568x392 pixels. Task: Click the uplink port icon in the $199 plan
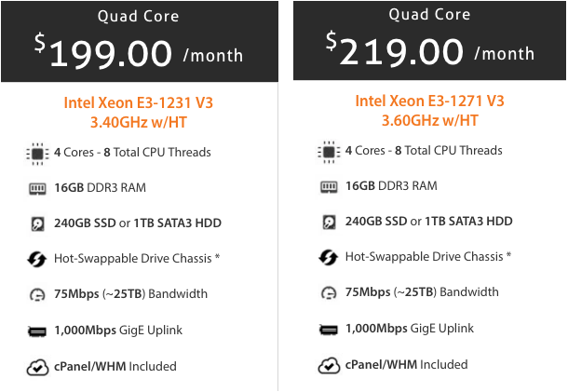(x=37, y=331)
